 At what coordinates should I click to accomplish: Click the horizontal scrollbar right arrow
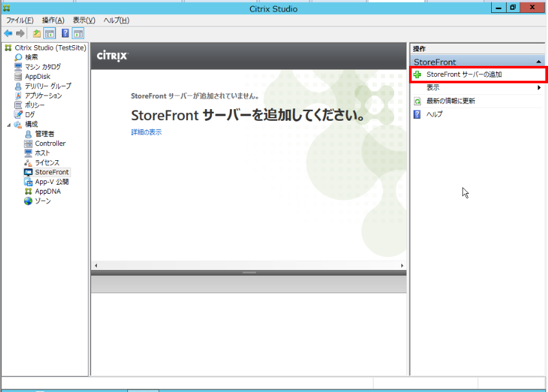coord(402,265)
